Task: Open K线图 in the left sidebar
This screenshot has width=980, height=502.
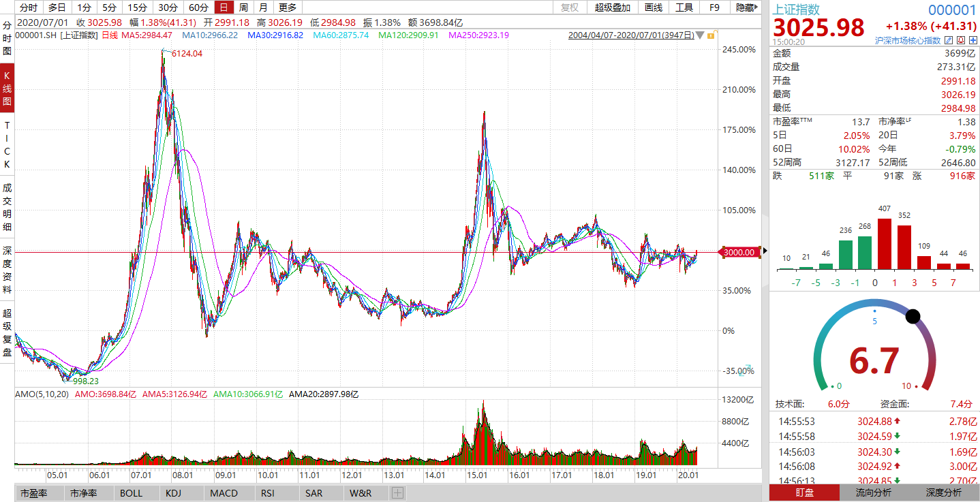Action: (x=7, y=87)
